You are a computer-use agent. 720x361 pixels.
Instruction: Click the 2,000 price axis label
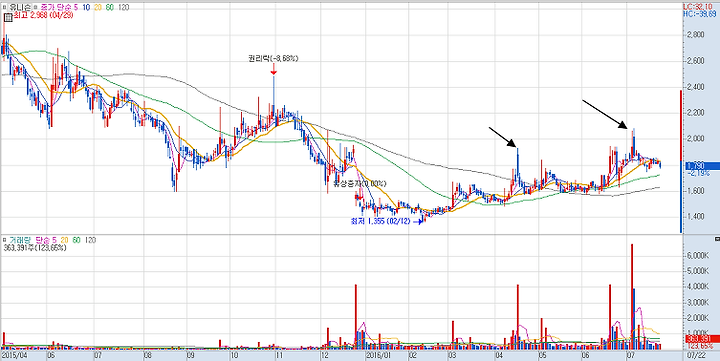(696, 139)
